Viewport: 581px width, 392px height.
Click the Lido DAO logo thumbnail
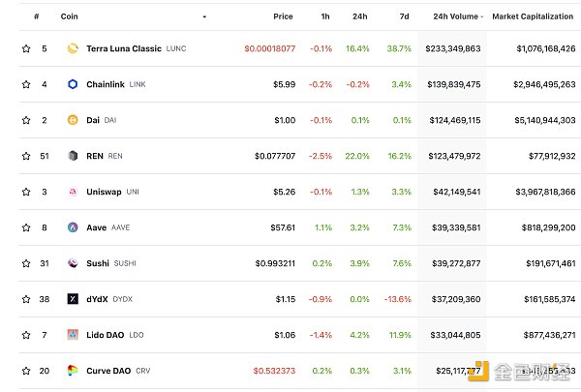point(72,335)
